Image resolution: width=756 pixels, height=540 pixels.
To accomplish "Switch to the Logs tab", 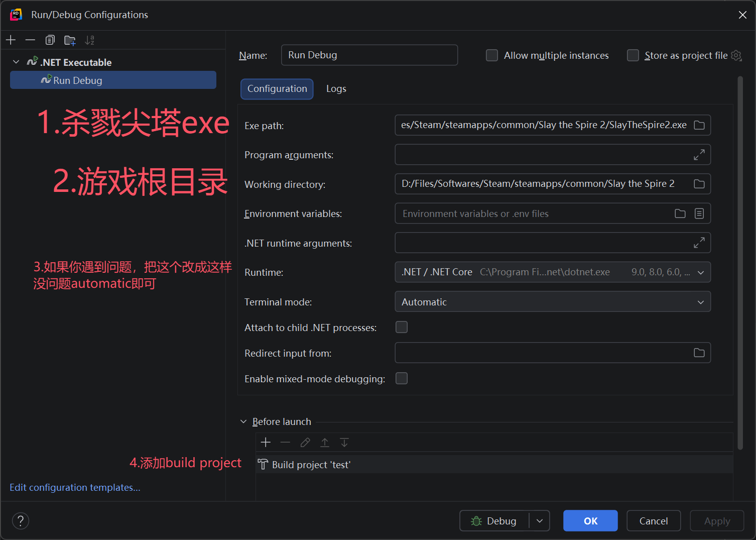I will click(336, 89).
